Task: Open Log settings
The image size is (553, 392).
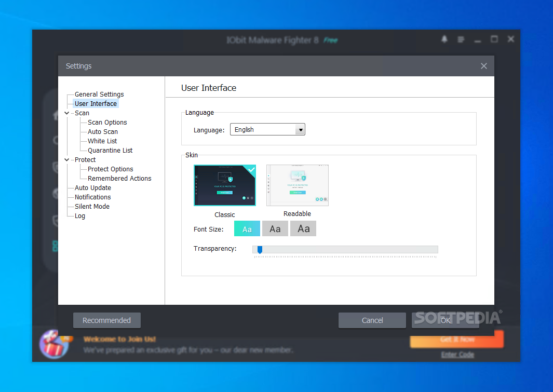Action: pyautogui.click(x=80, y=216)
